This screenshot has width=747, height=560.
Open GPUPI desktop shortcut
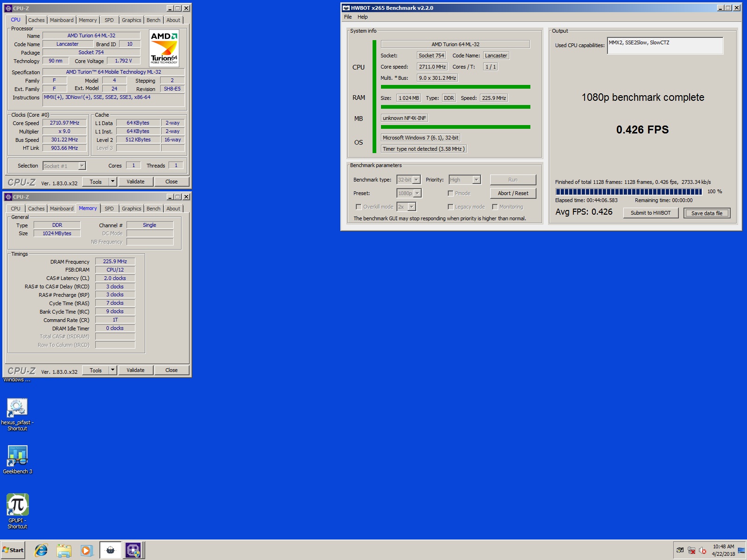[17, 511]
